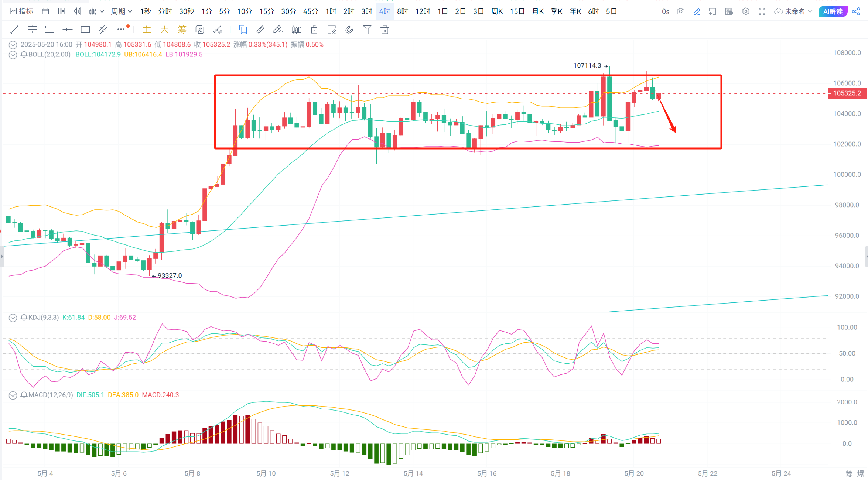Switch to the 月K timeframe
The height and width of the screenshot is (480, 868).
538,11
